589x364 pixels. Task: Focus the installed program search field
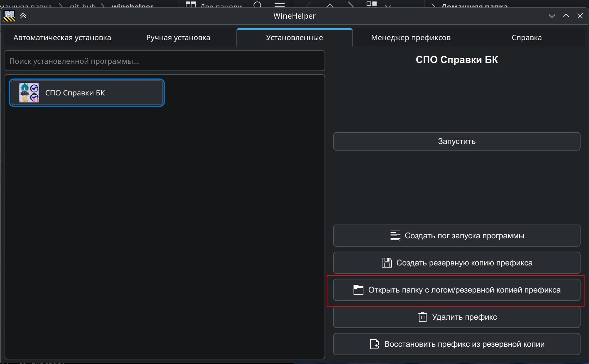(x=165, y=61)
